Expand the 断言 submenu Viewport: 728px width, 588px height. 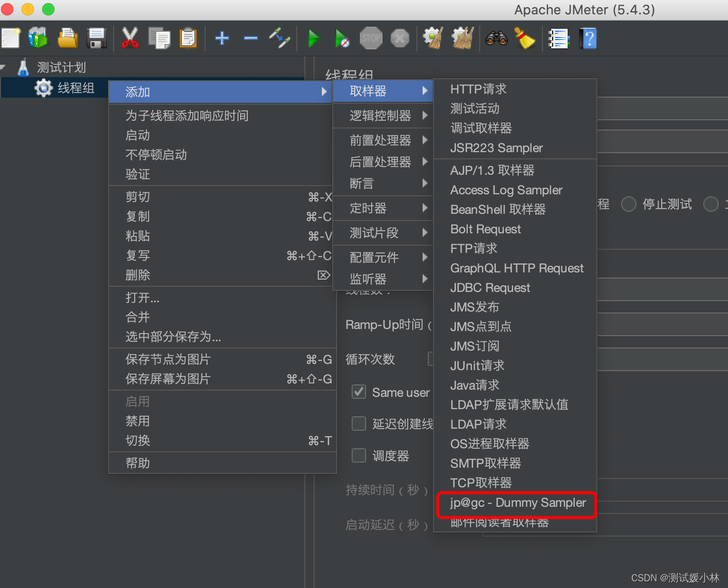tap(383, 183)
